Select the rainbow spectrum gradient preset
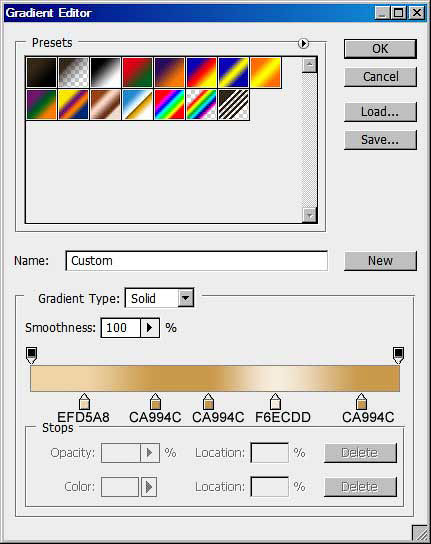The image size is (431, 544). click(169, 104)
